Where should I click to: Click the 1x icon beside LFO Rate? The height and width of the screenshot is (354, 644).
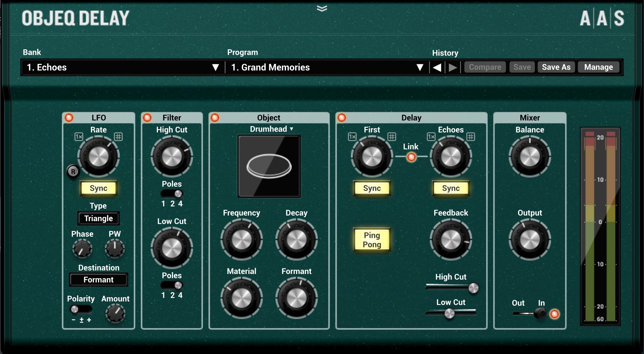(x=79, y=137)
